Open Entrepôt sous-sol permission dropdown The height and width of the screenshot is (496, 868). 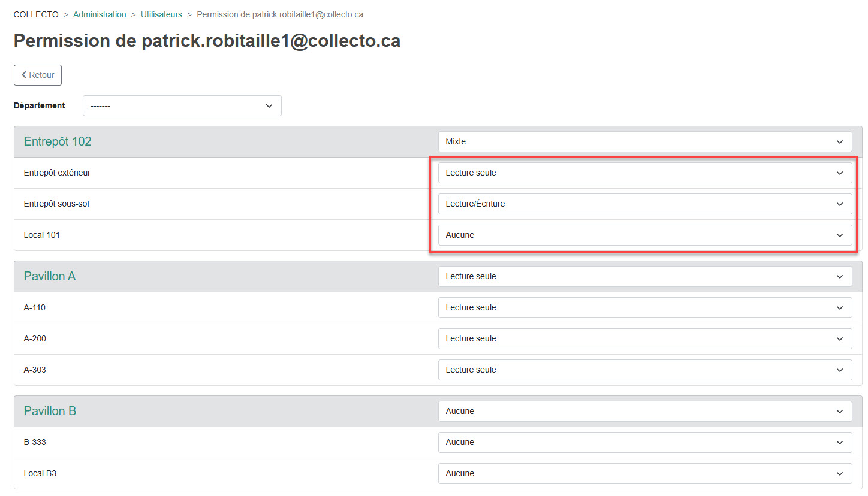[644, 204]
